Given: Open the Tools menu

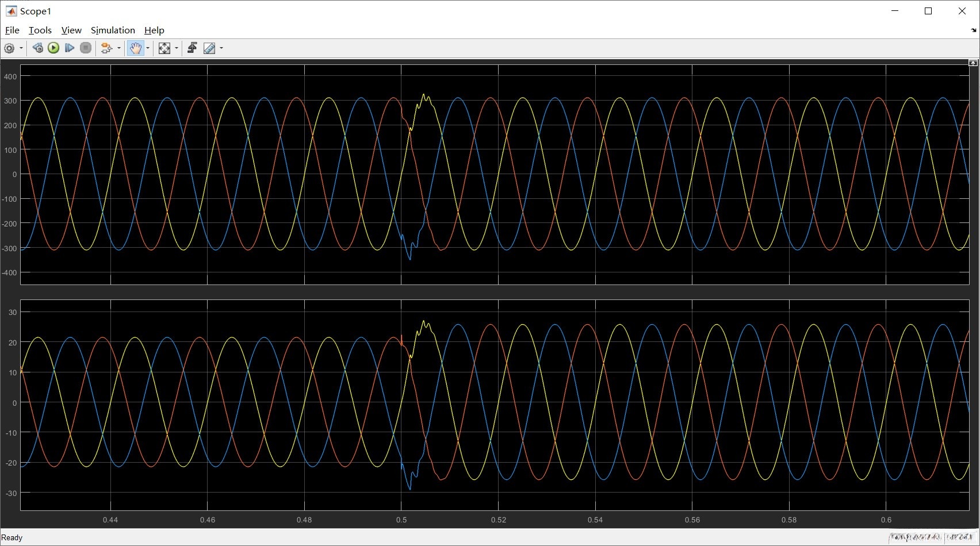Looking at the screenshot, I should (40, 30).
